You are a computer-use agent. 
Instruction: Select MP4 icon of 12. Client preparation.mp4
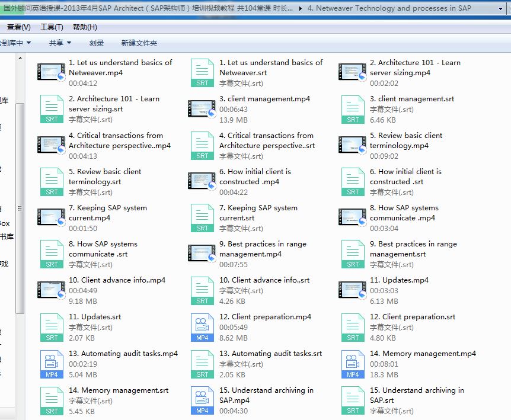[x=202, y=327]
